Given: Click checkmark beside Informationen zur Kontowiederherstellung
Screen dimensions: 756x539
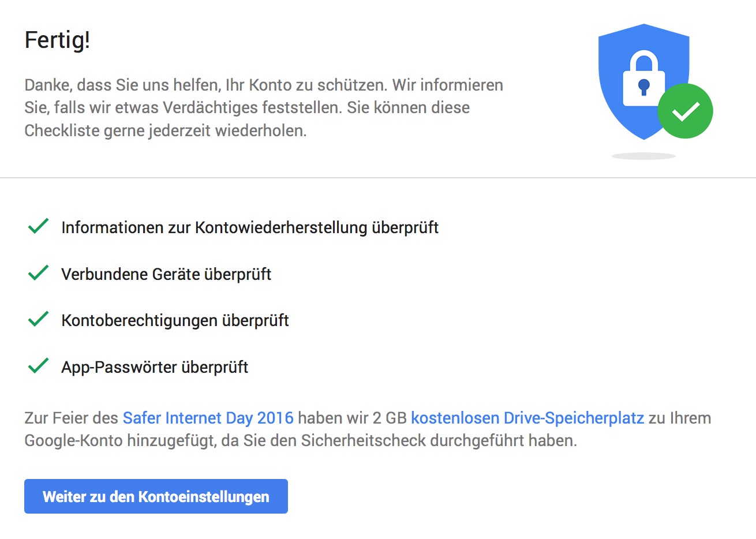Looking at the screenshot, I should tap(38, 226).
